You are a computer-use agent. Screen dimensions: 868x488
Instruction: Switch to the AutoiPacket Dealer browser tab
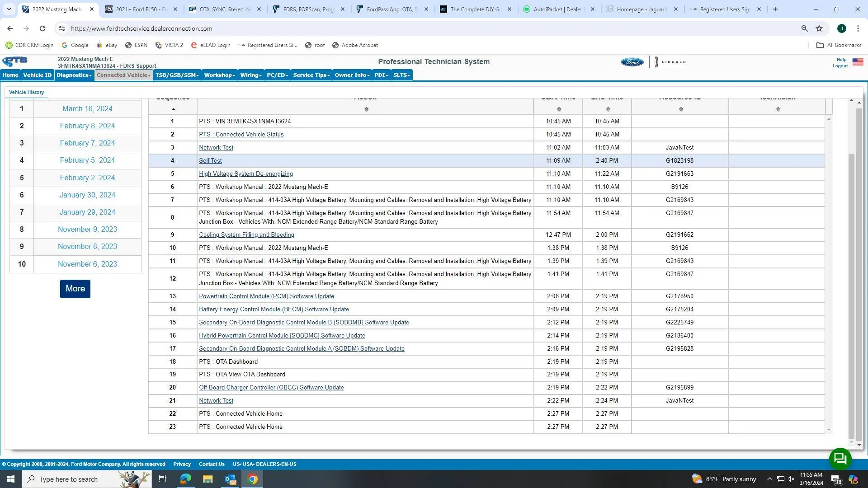click(558, 9)
